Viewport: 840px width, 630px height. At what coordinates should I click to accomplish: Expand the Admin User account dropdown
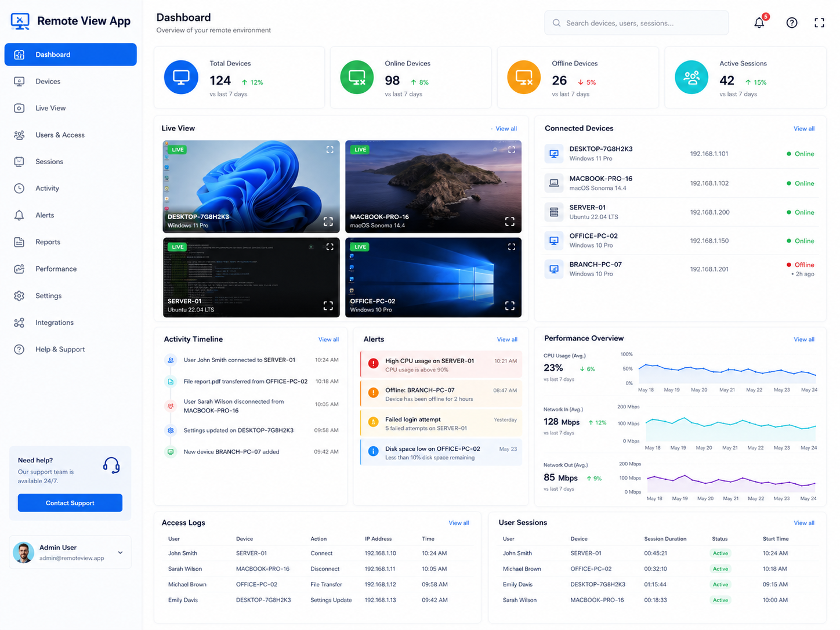pos(120,552)
